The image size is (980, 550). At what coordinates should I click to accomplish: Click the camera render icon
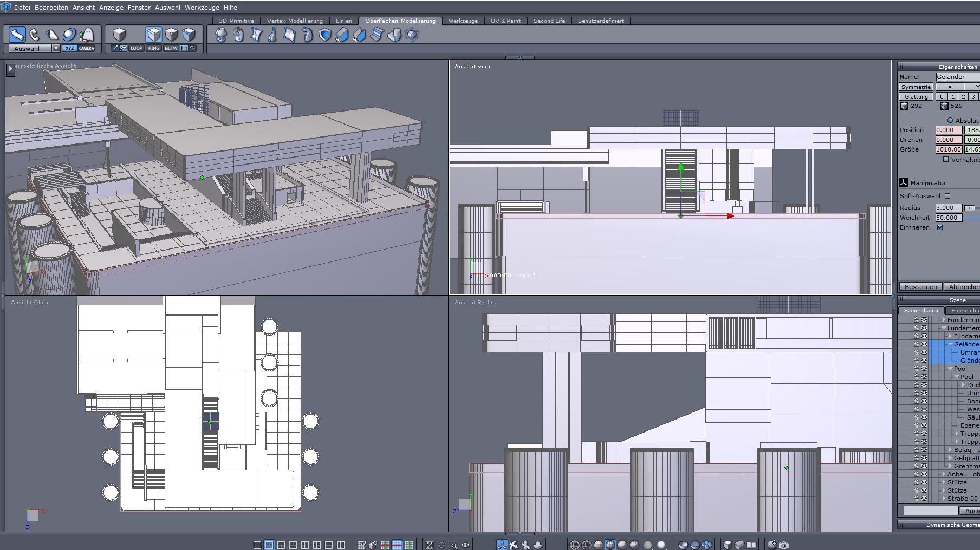tap(783, 545)
